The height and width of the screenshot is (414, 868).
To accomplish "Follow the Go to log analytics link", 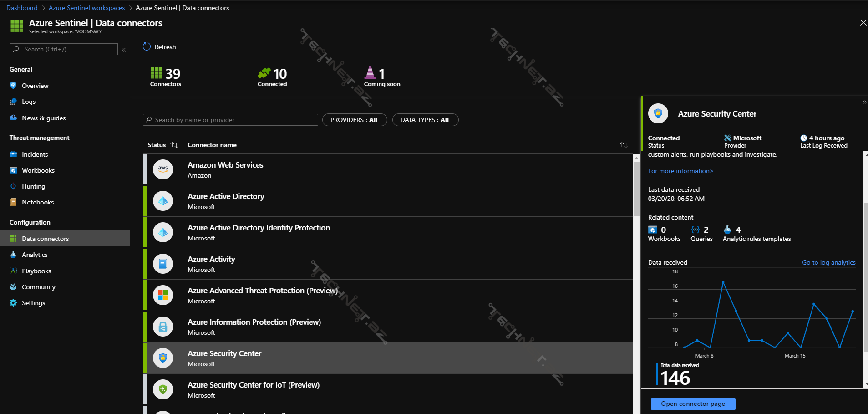I will [828, 262].
